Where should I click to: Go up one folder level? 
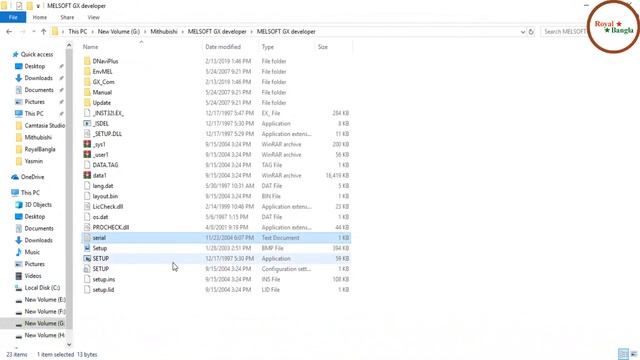pos(43,31)
